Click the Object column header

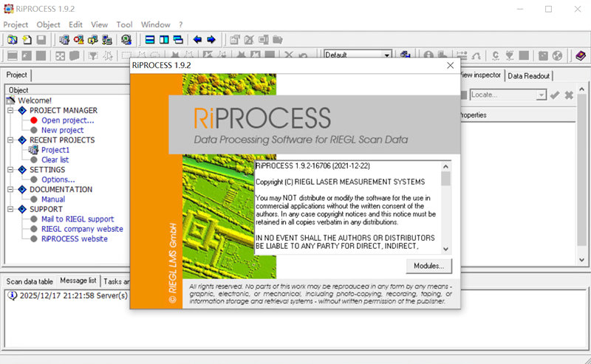[68, 90]
